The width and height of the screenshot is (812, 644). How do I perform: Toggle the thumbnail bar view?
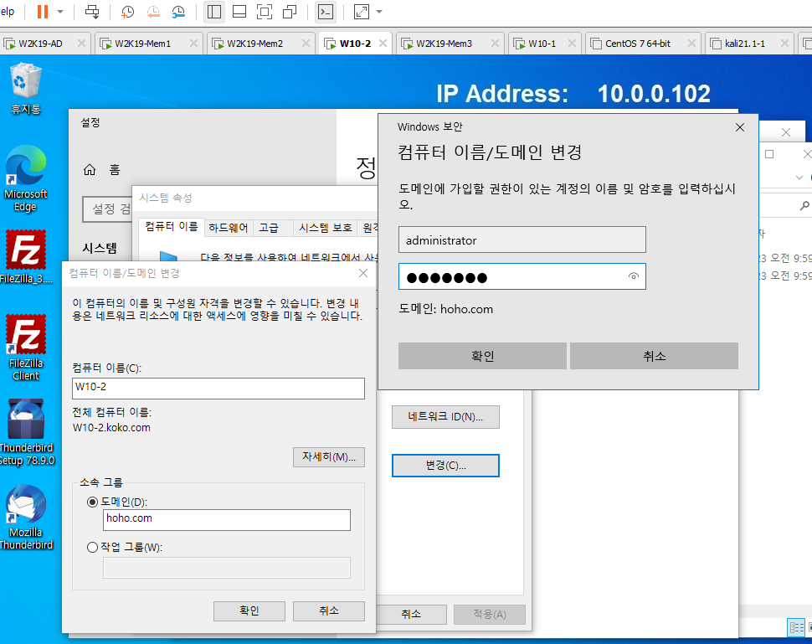point(239,12)
